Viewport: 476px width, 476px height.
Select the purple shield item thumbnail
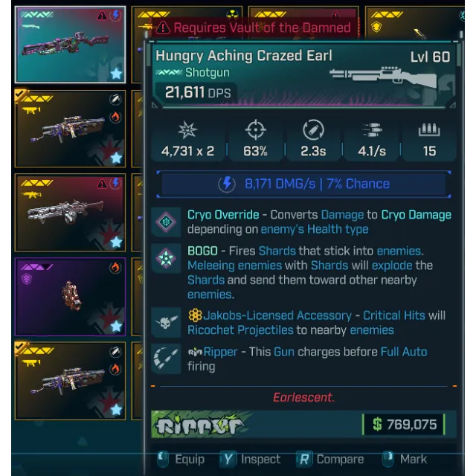click(71, 297)
